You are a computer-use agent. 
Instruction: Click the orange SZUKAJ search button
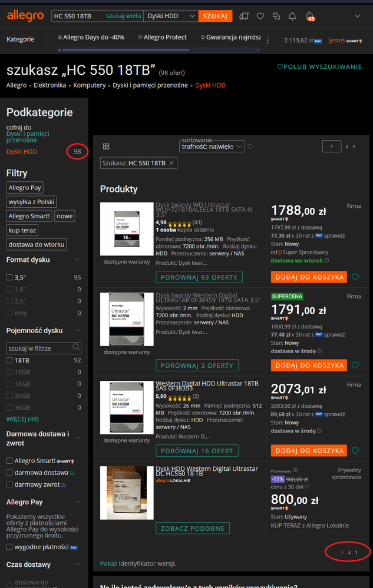coord(216,16)
